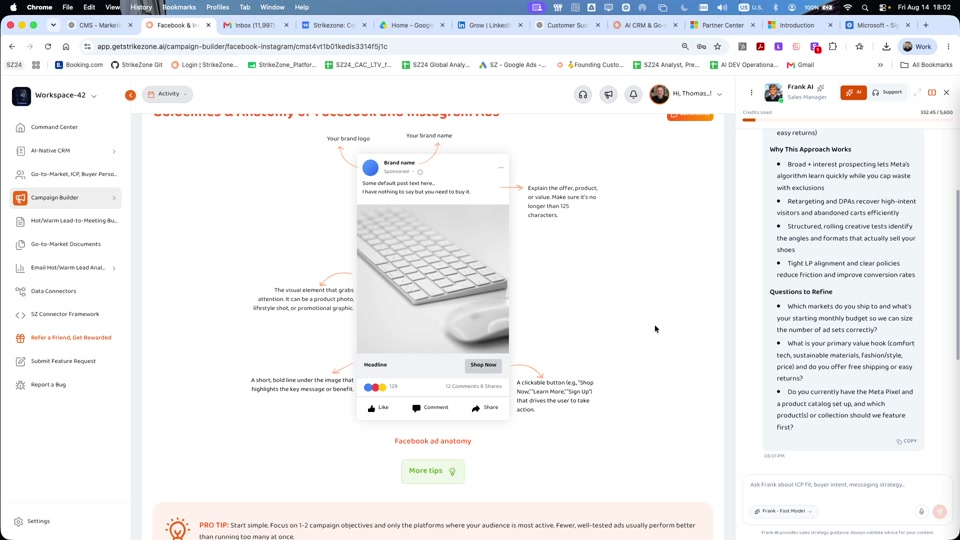Switch to the CMS - Marketing browser tab
This screenshot has height=540, width=960.
pos(100,25)
